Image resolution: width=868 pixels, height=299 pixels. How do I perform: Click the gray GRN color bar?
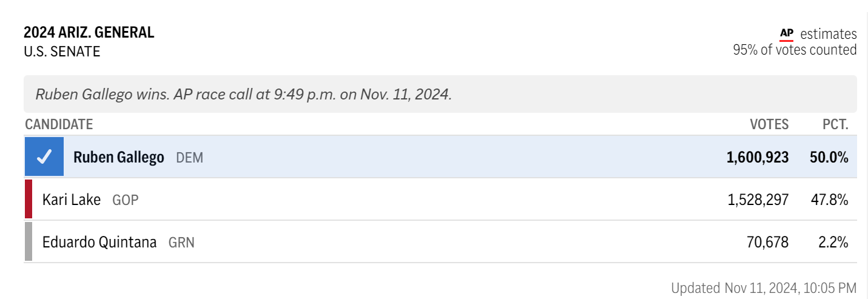click(x=29, y=241)
